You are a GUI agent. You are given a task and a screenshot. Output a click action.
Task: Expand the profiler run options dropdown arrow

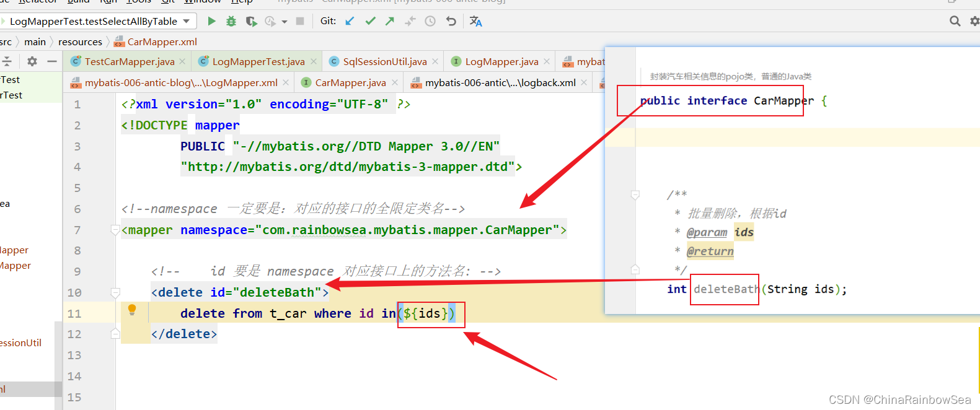285,22
